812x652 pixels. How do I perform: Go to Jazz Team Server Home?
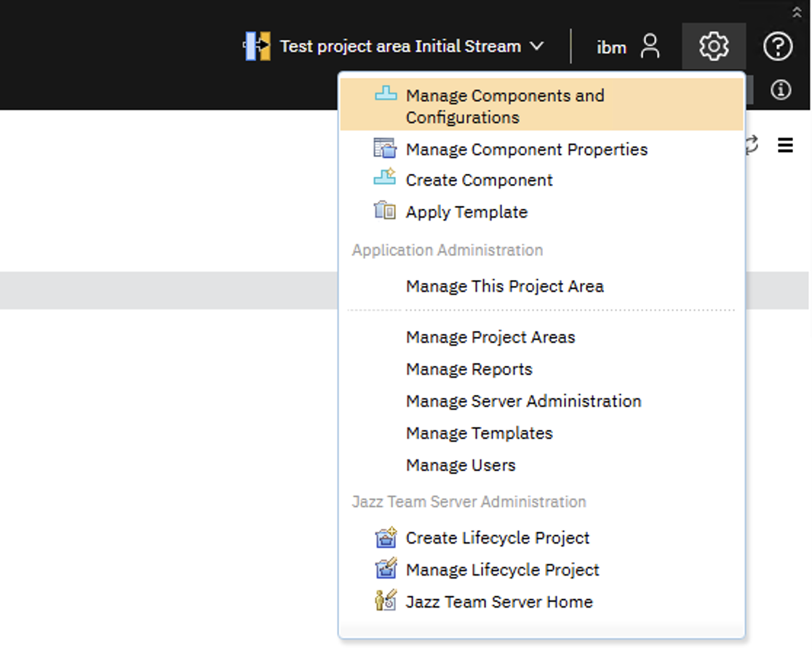click(x=499, y=602)
